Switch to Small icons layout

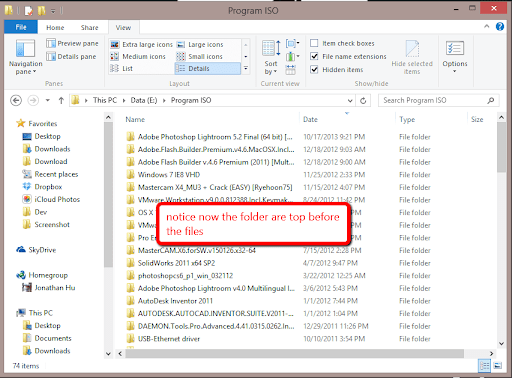point(199,56)
